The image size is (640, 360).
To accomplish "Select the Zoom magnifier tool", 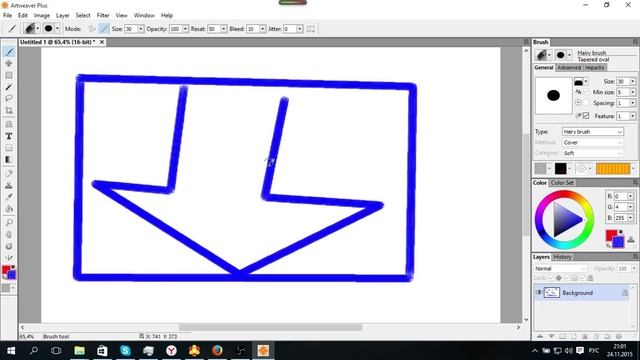I will (9, 222).
